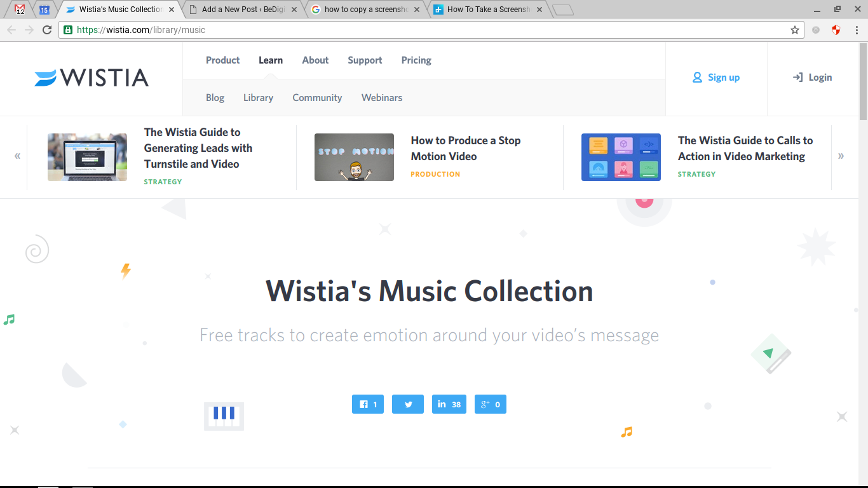Advance carousel with next arrow
The width and height of the screenshot is (868, 488).
tap(841, 156)
